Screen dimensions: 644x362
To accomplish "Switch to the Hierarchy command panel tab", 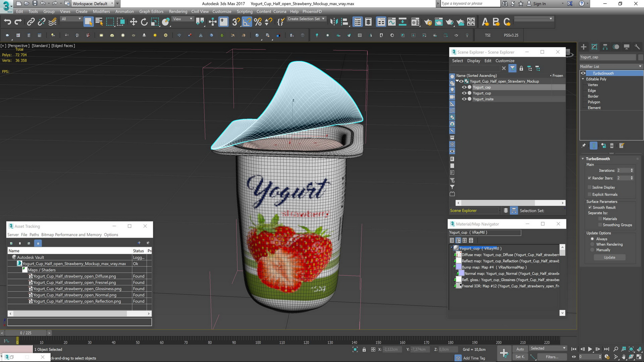I will point(605,47).
